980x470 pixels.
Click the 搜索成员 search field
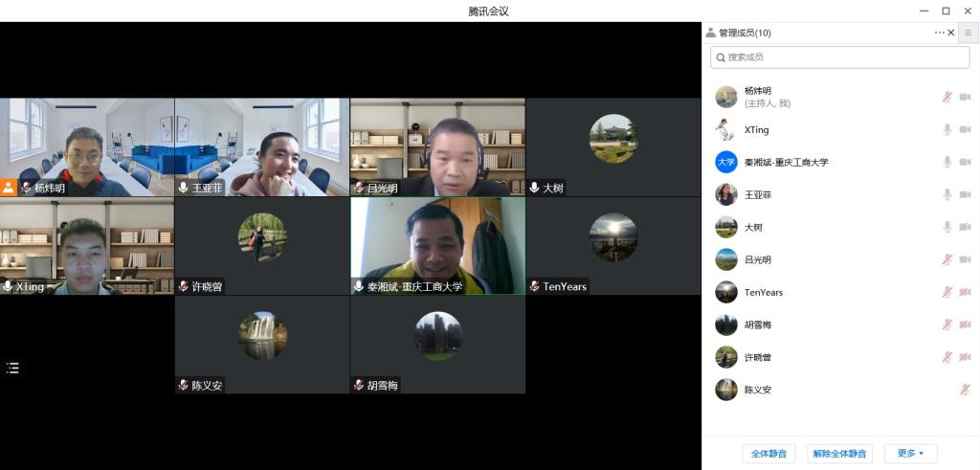839,57
